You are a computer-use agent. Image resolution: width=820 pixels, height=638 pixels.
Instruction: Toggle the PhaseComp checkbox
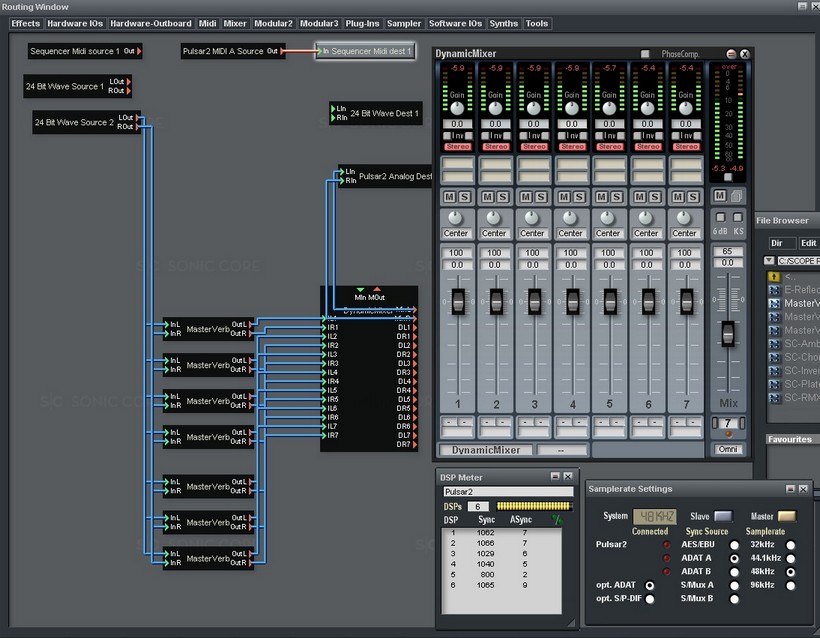coord(645,54)
